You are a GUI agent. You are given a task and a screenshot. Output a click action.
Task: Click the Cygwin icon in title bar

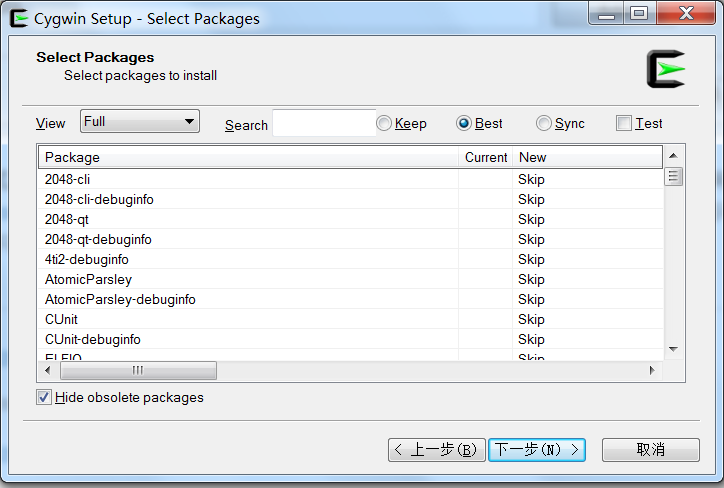click(x=19, y=18)
